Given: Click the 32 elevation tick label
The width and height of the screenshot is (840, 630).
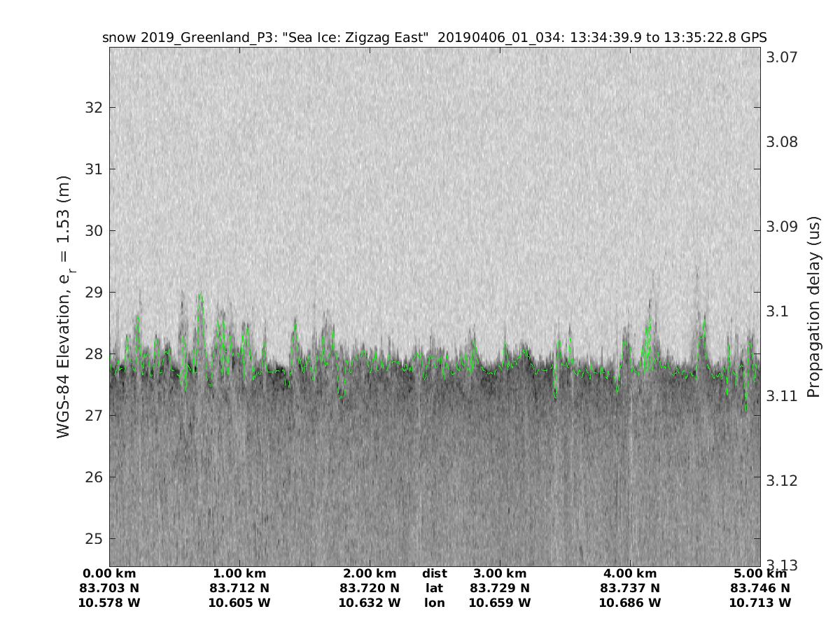Looking at the screenshot, I should point(93,108).
